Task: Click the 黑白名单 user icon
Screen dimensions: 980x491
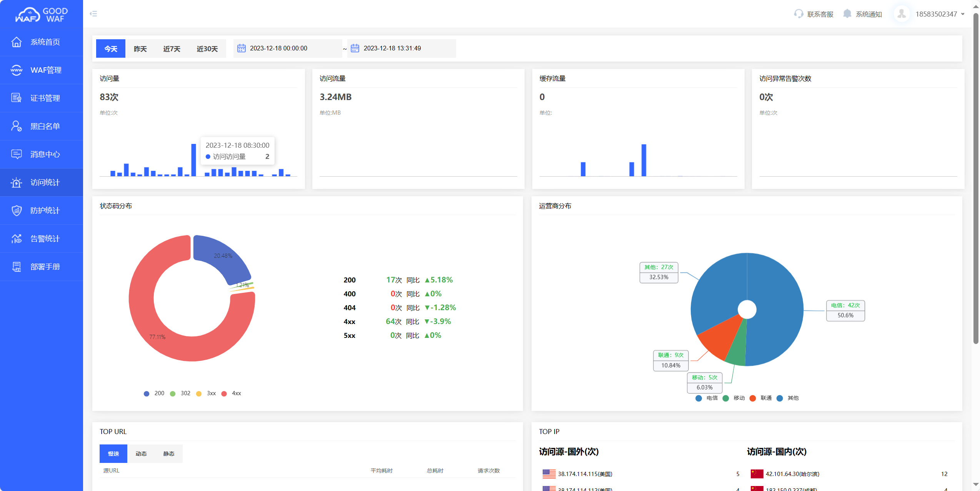Action: (17, 126)
